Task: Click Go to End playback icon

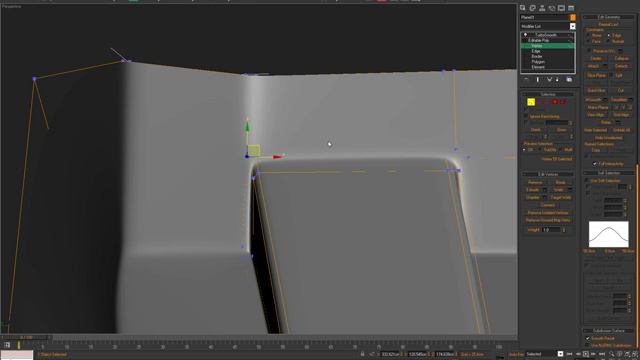Action: 602,354
